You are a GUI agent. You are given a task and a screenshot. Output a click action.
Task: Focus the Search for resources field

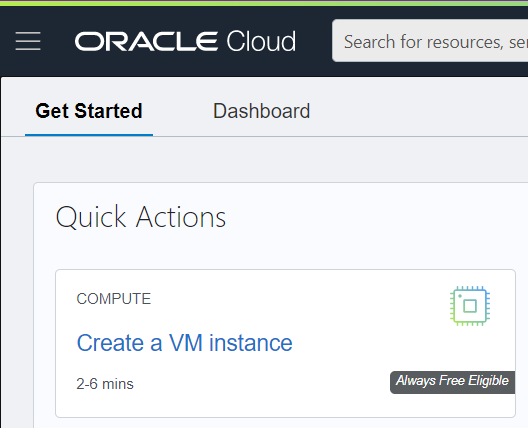click(430, 41)
